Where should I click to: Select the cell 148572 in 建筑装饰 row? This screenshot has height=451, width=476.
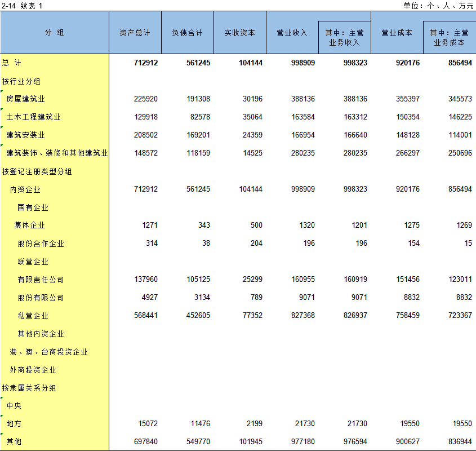coord(146,153)
